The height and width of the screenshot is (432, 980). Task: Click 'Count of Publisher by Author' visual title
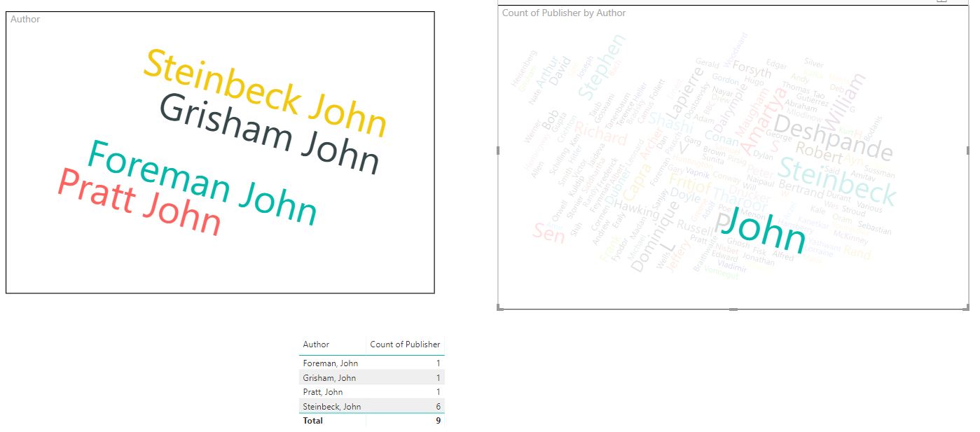pyautogui.click(x=564, y=13)
